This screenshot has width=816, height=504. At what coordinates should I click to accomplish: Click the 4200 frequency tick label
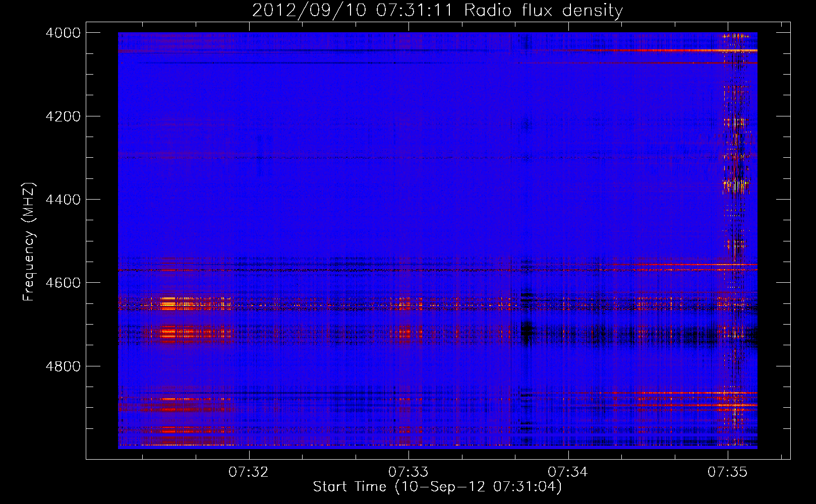63,116
